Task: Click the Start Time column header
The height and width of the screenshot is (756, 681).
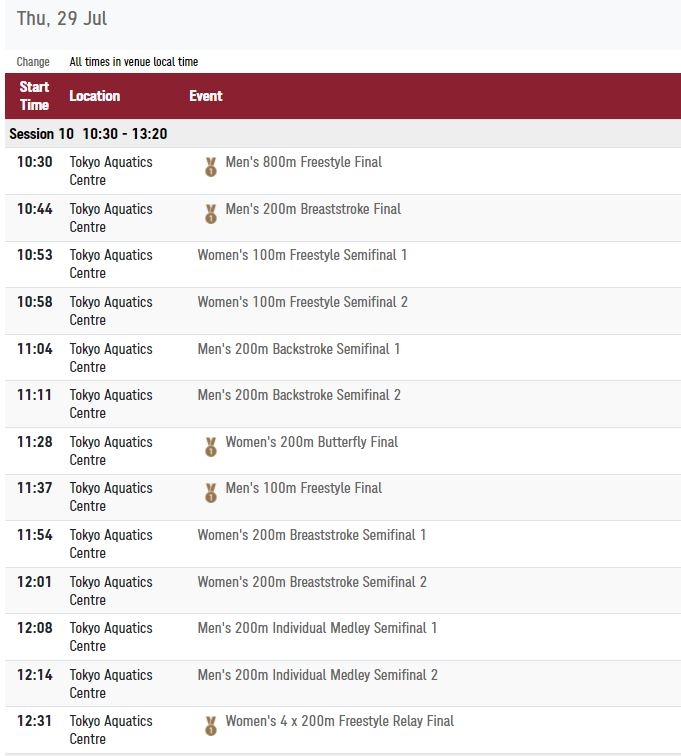Action: click(x=34, y=96)
